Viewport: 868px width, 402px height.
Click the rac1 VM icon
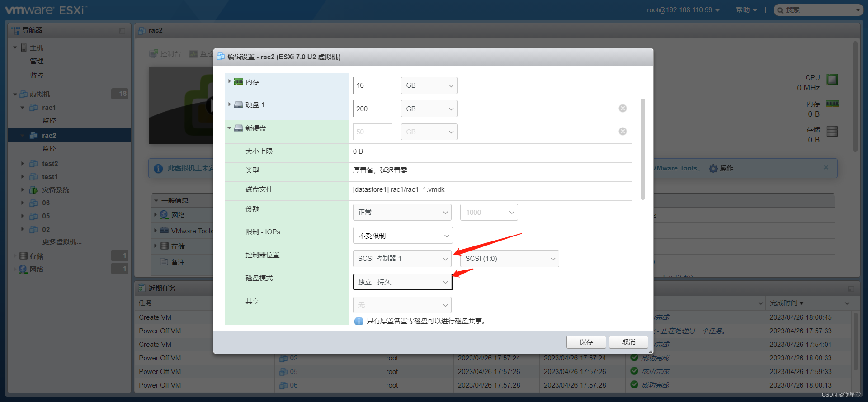(x=33, y=108)
